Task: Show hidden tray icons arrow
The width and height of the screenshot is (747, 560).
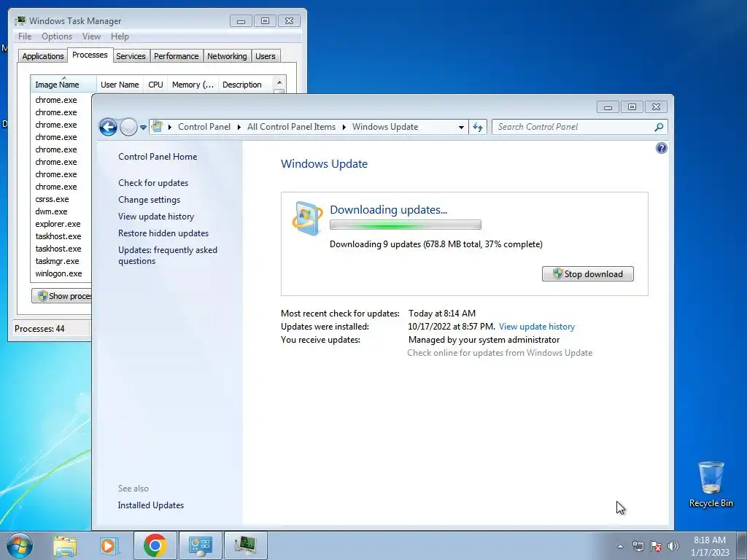Action: pos(620,546)
